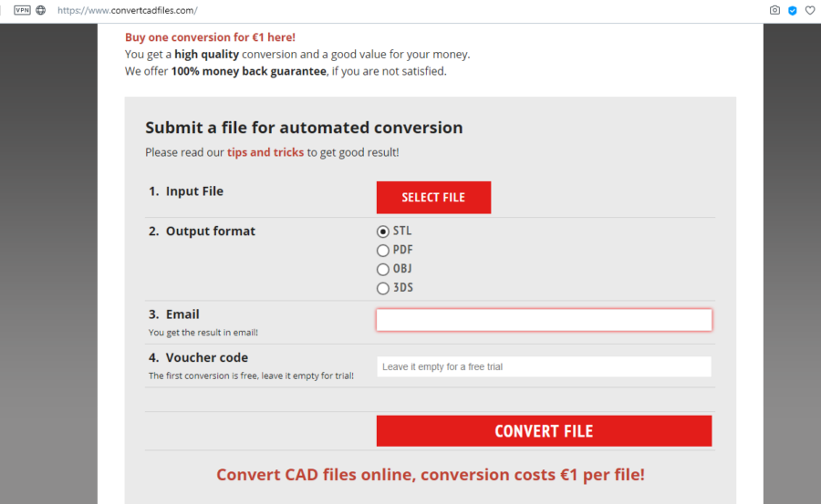Select the STL output format

[383, 231]
